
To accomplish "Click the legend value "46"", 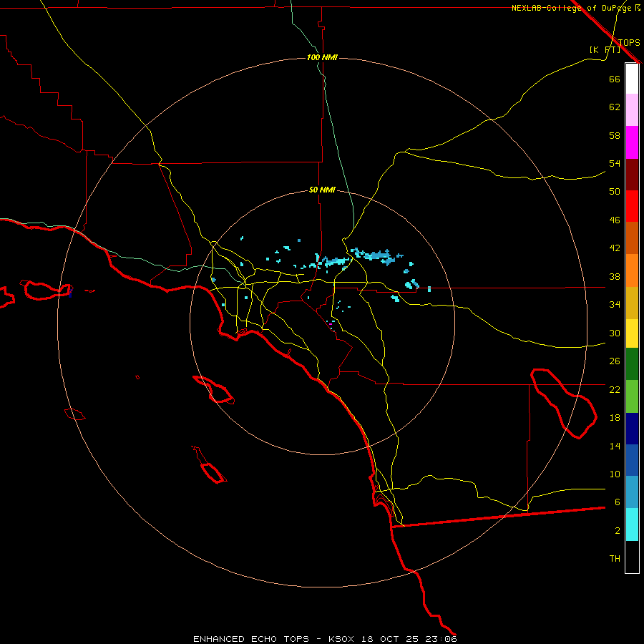I will click(x=615, y=220).
